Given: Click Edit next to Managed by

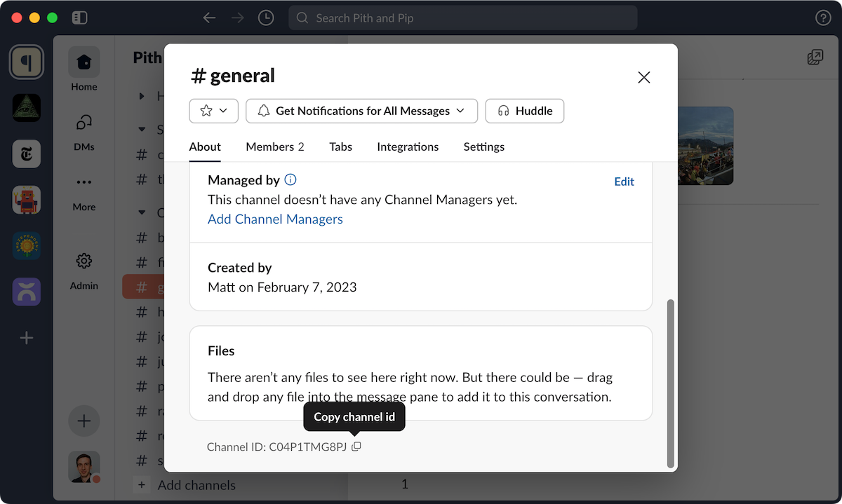Looking at the screenshot, I should [x=624, y=182].
